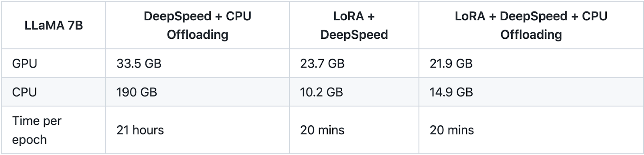Click the LoRA + DeepSpeed column header
Screen dimensions: 644x155
point(354,25)
